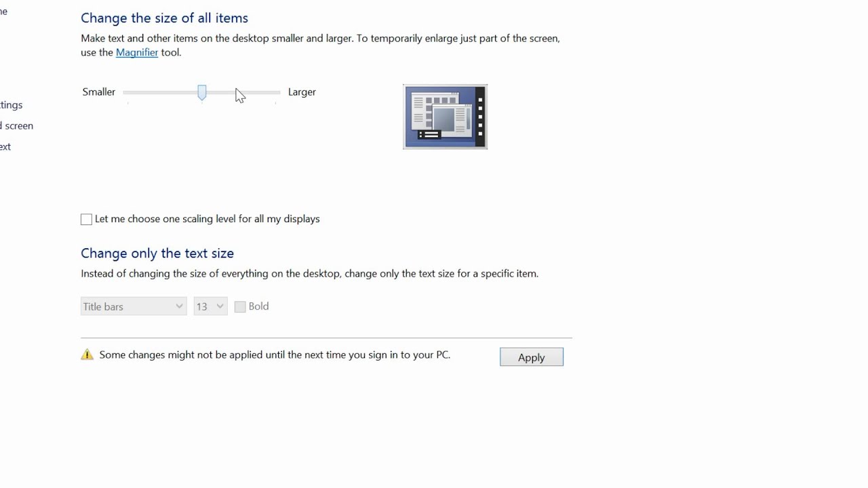Open the Title bars item dropdown

[134, 306]
